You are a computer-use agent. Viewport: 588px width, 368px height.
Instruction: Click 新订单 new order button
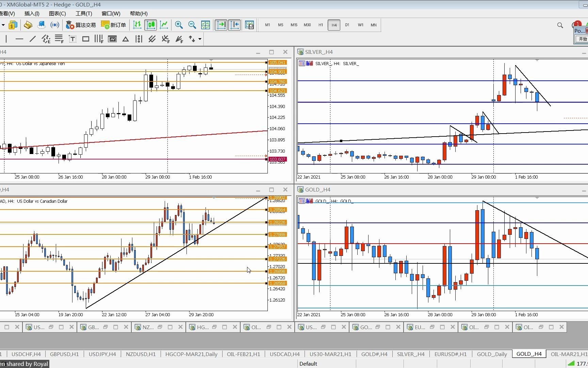coord(114,25)
